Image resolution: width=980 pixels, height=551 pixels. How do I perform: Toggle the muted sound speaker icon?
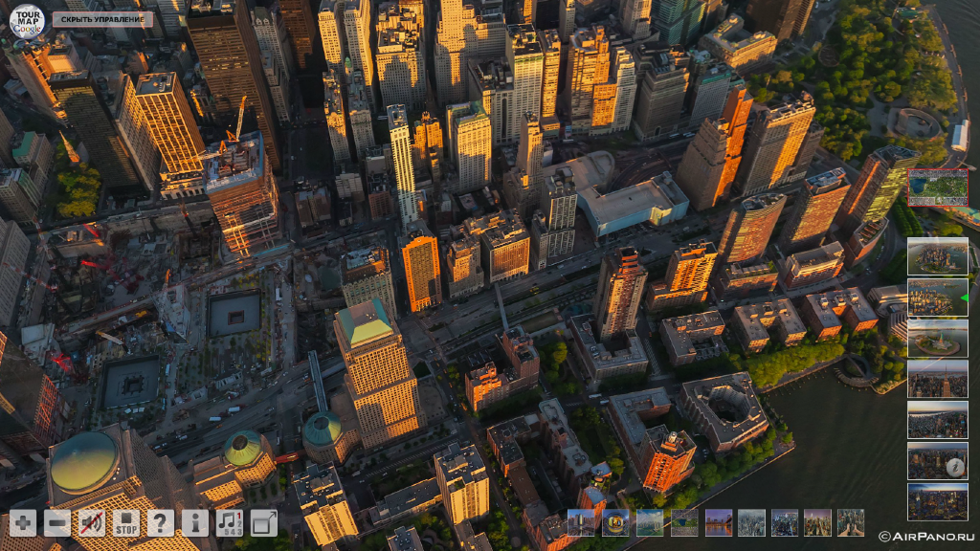coord(92,523)
